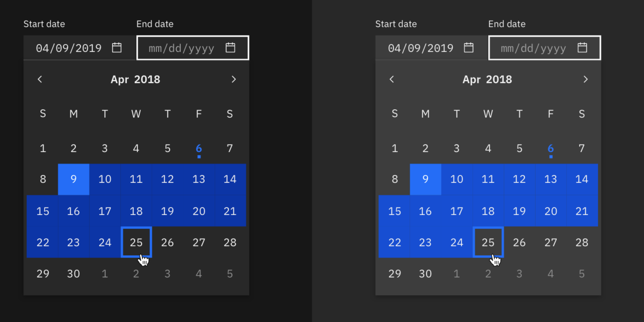Click the Start date label
Viewport: 644px width, 322px height.
(44, 24)
